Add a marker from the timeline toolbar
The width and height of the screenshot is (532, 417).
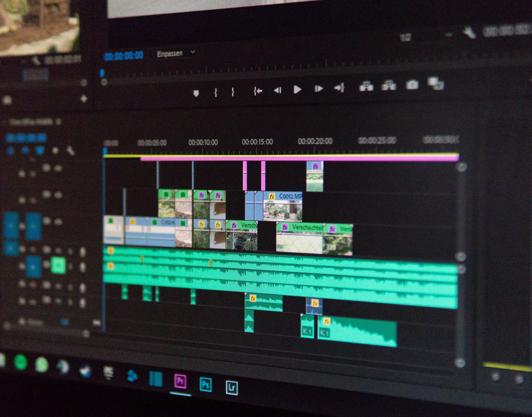pos(55,151)
